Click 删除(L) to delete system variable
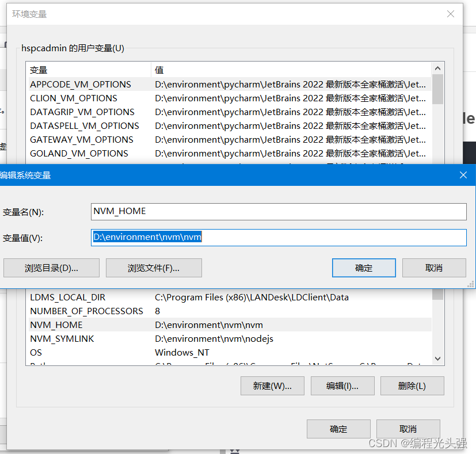476x454 pixels. pos(412,386)
